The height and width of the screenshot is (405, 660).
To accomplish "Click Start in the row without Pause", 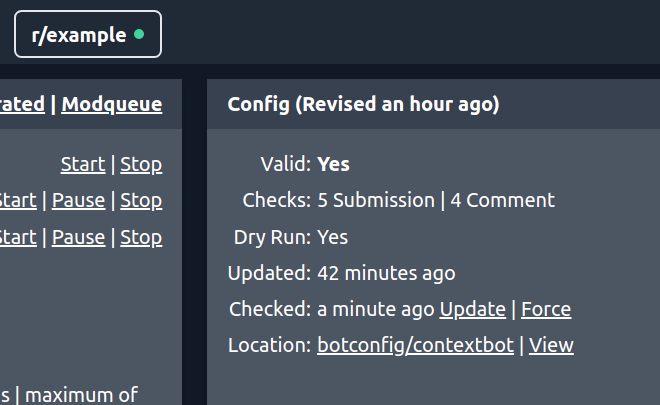I will pyautogui.click(x=83, y=164).
